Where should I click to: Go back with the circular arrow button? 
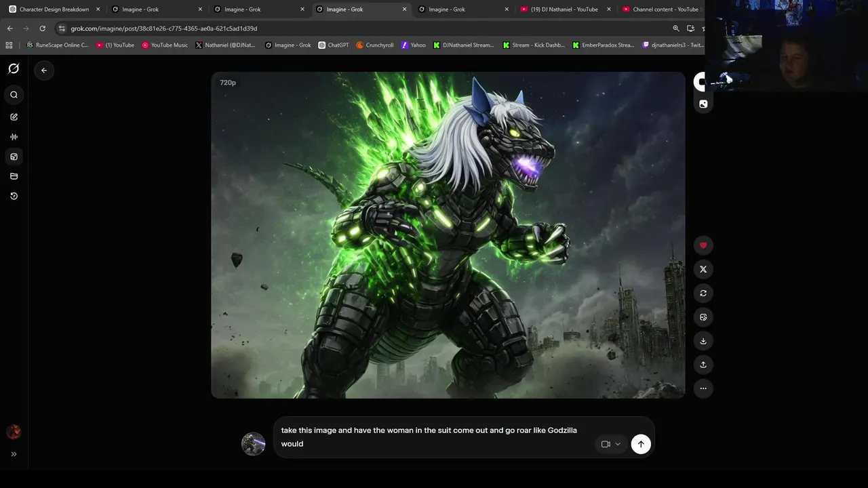[x=44, y=70]
